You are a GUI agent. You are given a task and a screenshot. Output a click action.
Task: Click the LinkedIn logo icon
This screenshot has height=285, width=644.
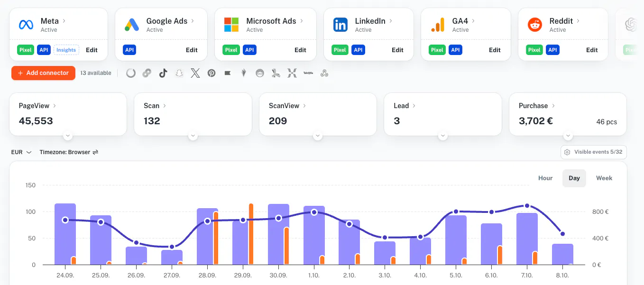click(x=340, y=25)
